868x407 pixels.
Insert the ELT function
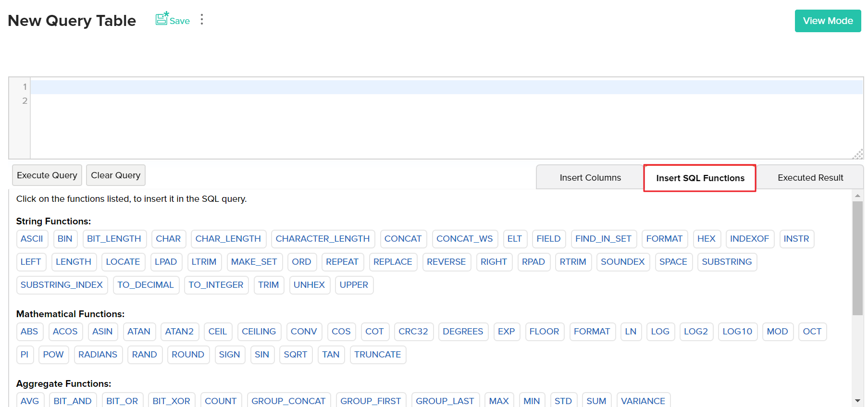[x=515, y=239]
